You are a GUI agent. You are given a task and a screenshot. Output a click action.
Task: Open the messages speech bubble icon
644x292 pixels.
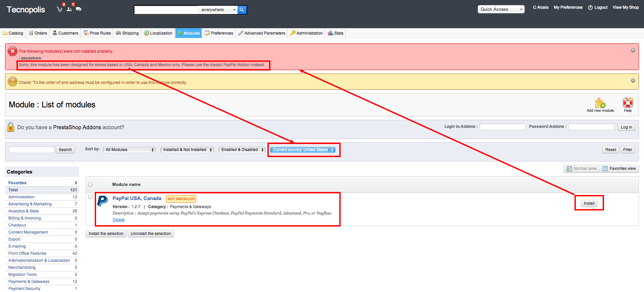tap(79, 9)
